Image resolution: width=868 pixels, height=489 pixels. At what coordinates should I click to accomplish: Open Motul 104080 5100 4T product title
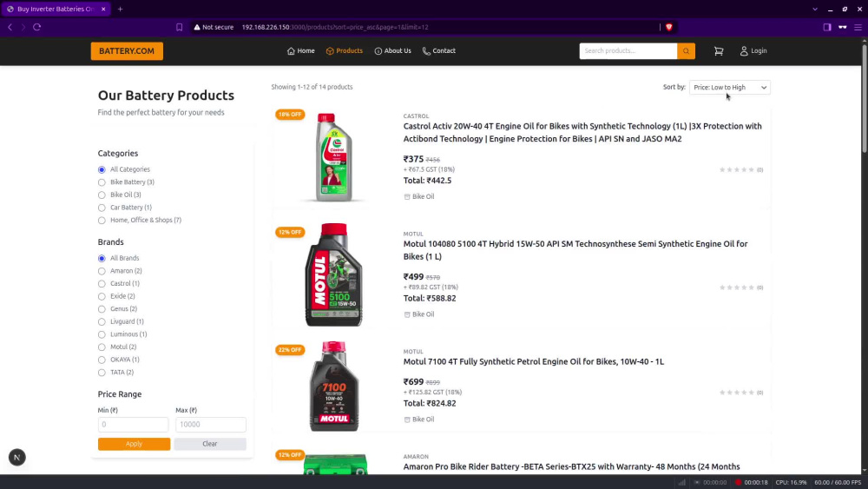(575, 250)
